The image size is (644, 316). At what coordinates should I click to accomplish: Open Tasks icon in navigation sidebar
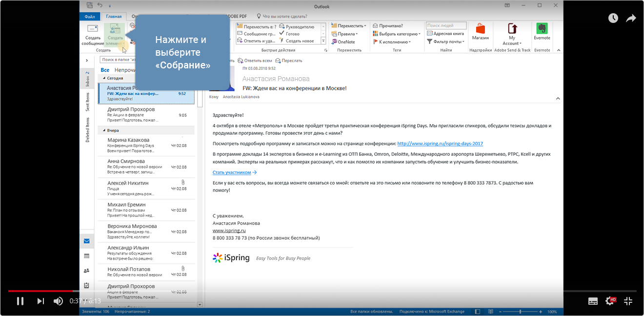pyautogui.click(x=87, y=285)
